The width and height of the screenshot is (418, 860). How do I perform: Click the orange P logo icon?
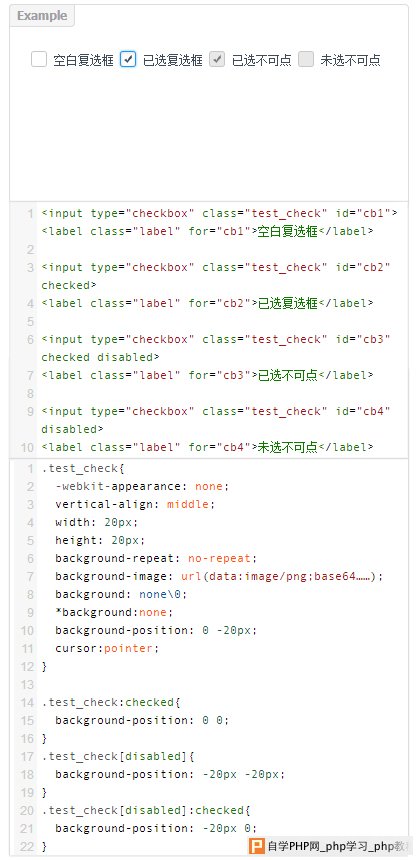(x=256, y=846)
